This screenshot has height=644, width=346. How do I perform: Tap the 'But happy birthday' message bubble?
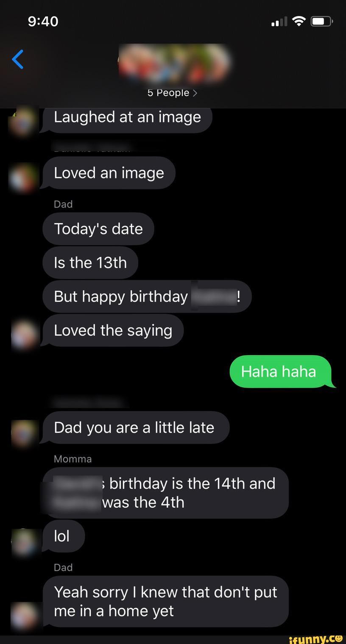(147, 296)
